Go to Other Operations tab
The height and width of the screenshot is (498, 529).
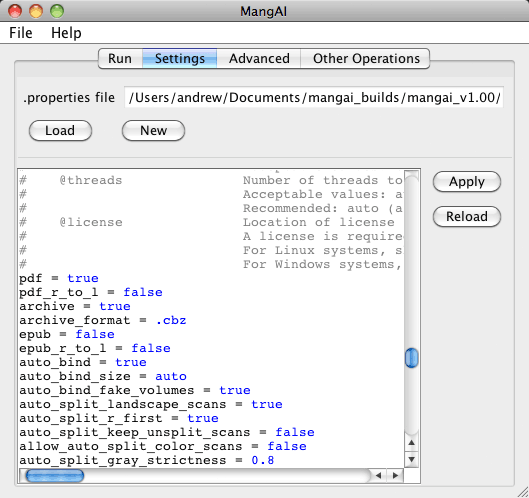366,59
